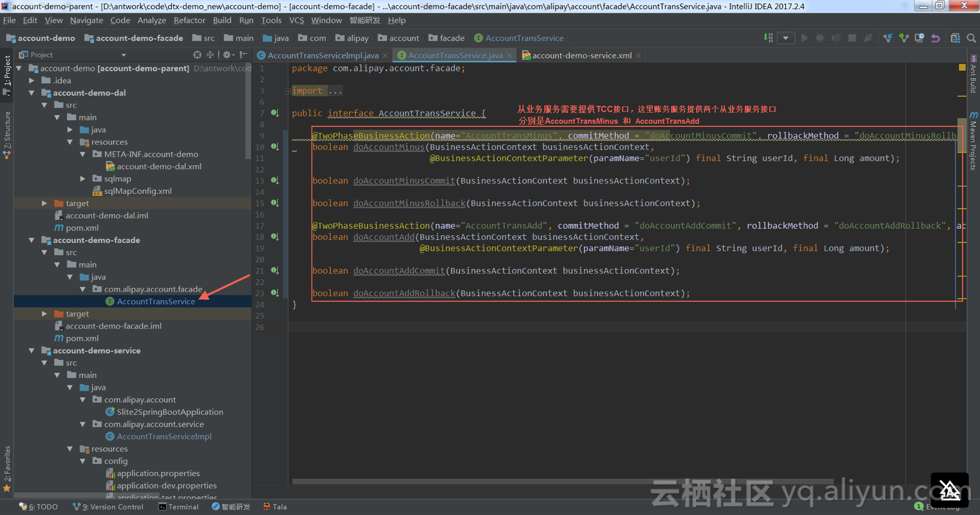
Task: Toggle the Terminal tool window
Action: coord(178,507)
